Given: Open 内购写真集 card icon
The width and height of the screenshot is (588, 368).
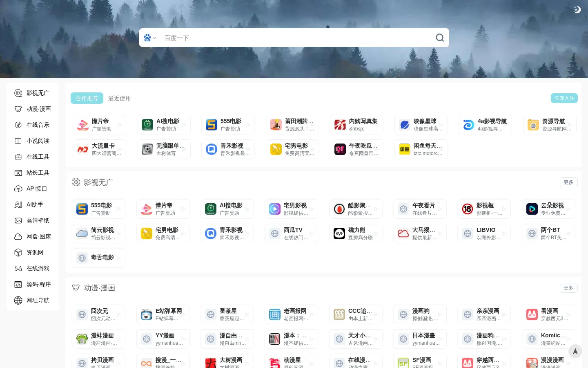Looking at the screenshot, I should (340, 125).
